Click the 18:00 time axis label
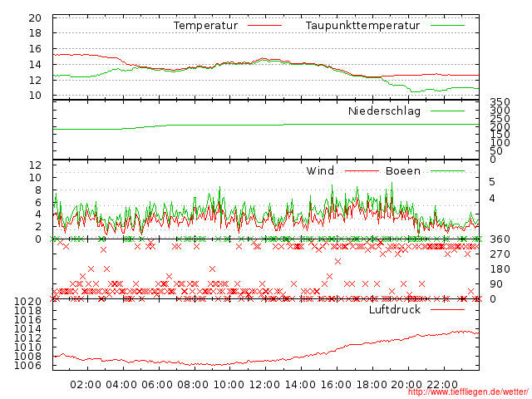Image resolution: width=532 pixels, height=399 pixels. [372, 385]
